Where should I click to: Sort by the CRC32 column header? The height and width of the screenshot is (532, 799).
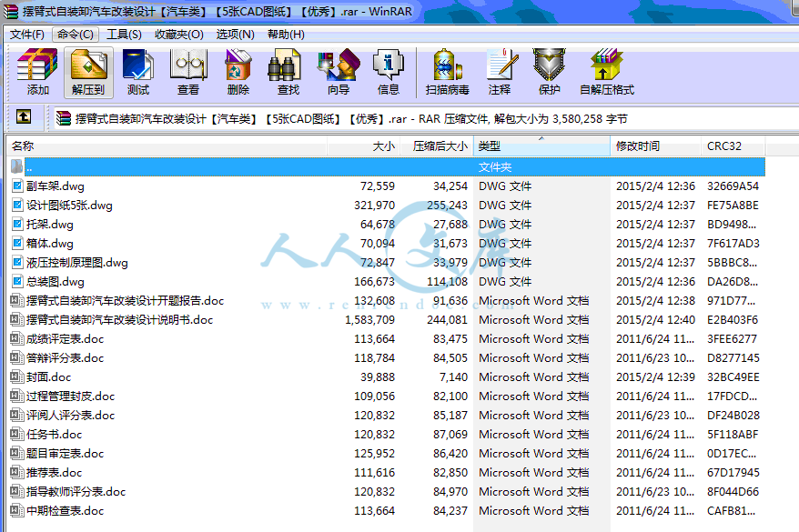click(x=733, y=146)
